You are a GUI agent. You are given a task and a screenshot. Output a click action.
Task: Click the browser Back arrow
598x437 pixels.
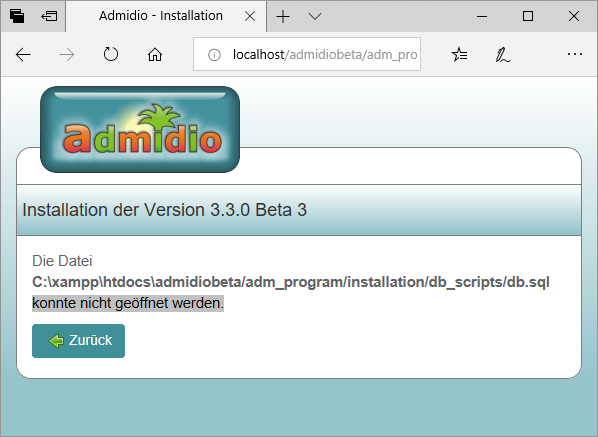click(x=23, y=55)
